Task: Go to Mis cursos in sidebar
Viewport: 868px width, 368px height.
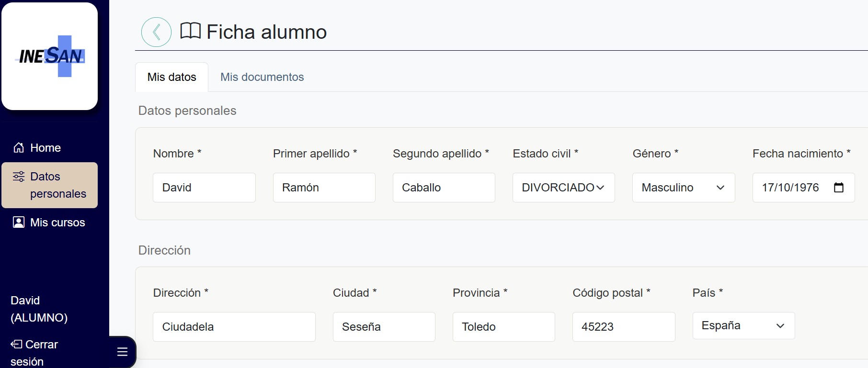Action: pos(57,223)
